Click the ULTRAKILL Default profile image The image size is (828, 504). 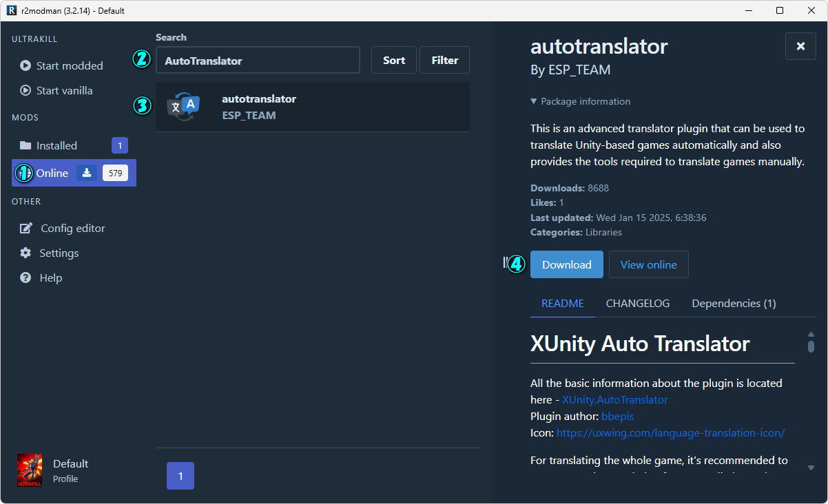click(30, 471)
